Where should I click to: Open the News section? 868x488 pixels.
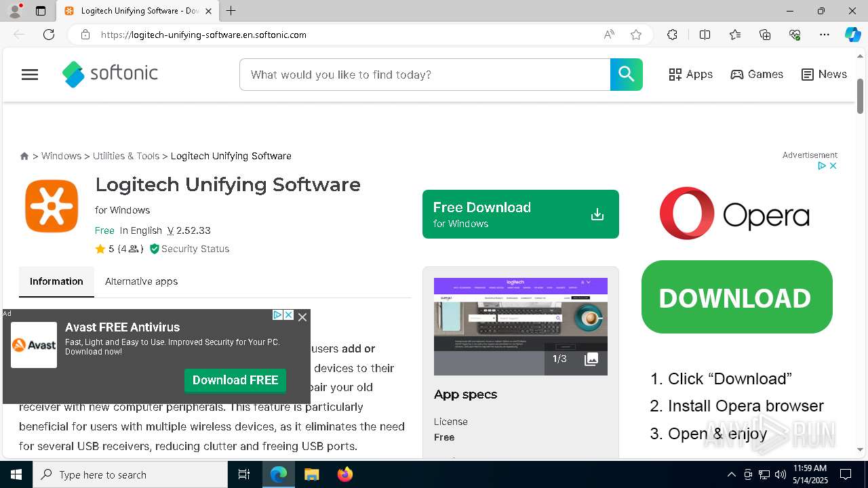click(824, 75)
